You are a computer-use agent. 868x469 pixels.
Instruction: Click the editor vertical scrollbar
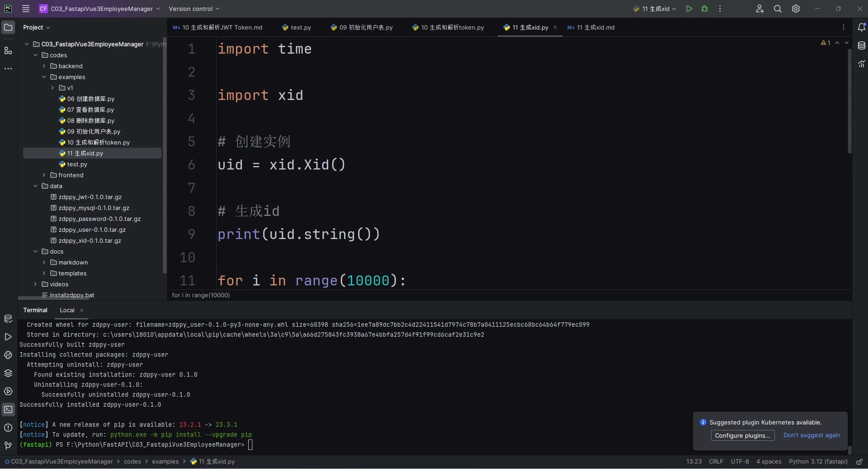pos(849,101)
